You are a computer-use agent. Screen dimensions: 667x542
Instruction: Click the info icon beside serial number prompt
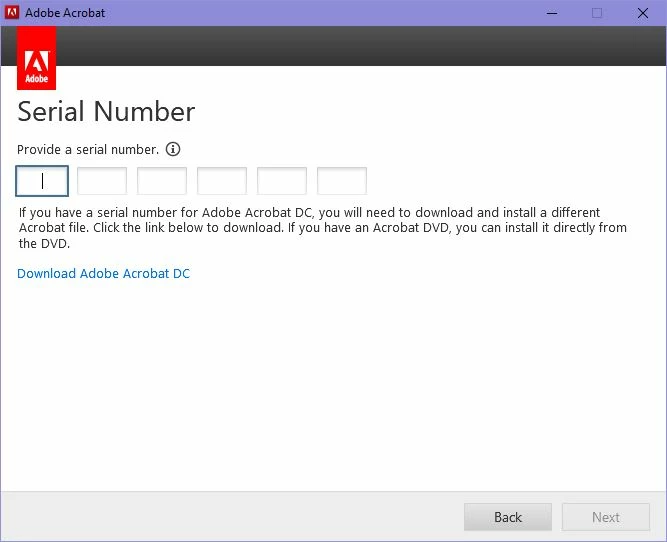[x=173, y=149]
